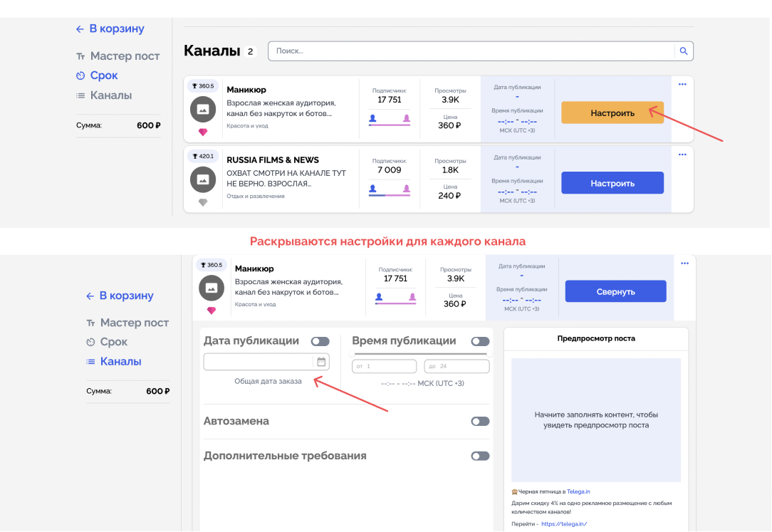Click the Время публикации range slider track
772x532 pixels.
[420, 354]
